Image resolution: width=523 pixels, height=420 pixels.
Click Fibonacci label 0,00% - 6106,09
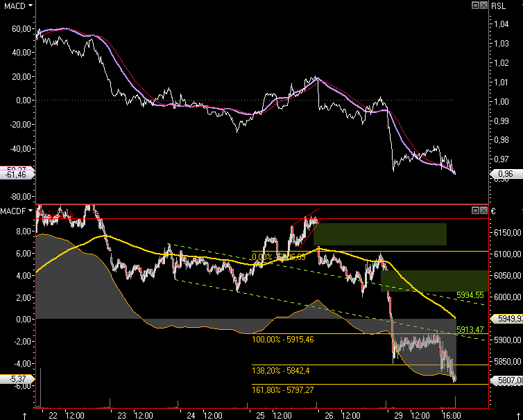(x=279, y=257)
